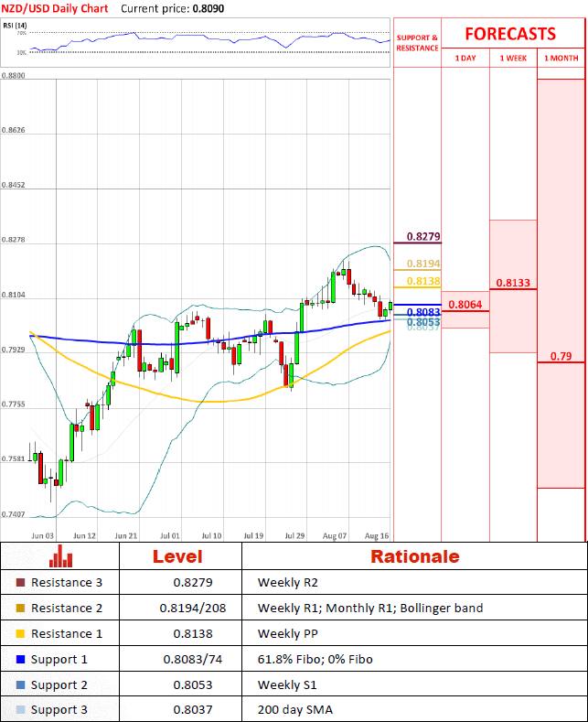Click the FORECASTS heading

pos(509,34)
